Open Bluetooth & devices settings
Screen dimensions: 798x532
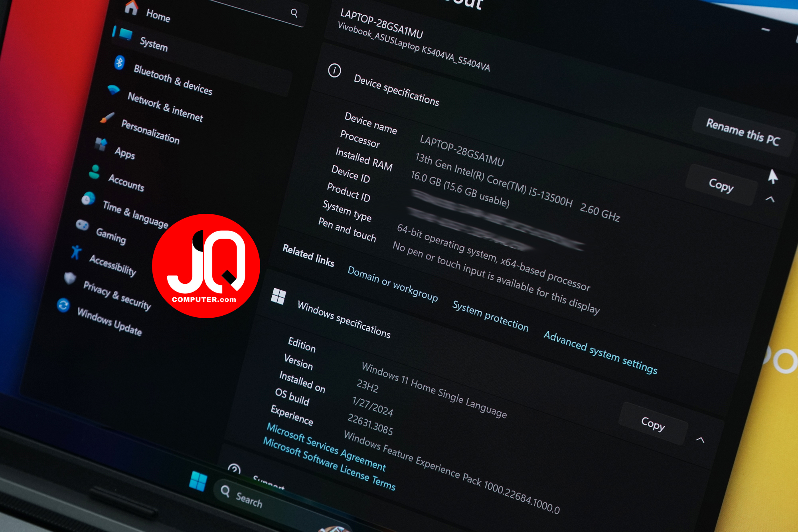click(173, 80)
